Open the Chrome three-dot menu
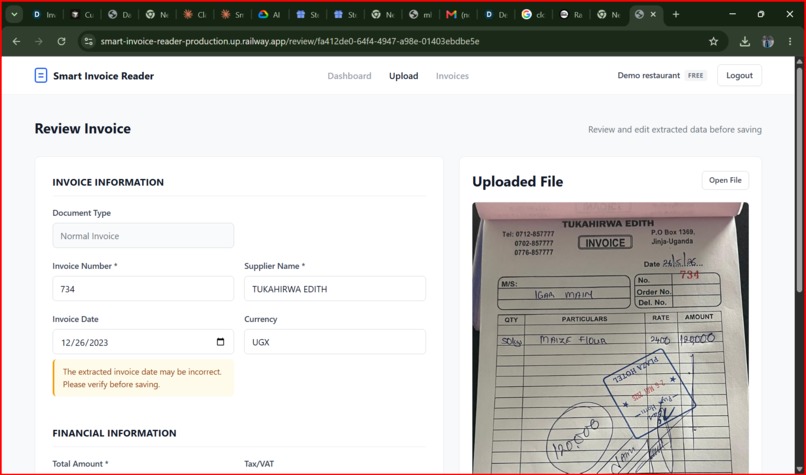This screenshot has width=806, height=475. point(790,42)
